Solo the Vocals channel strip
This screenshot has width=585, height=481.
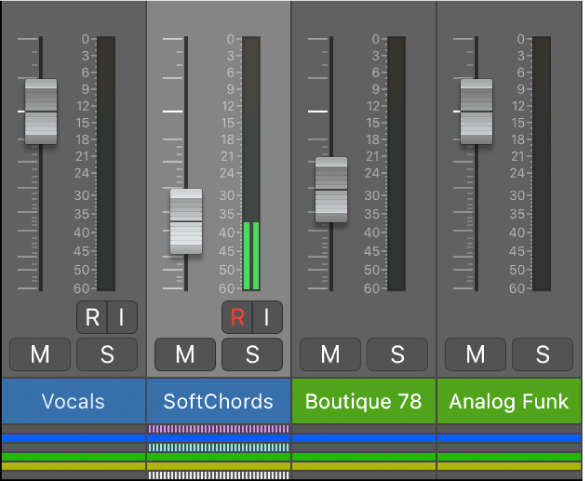point(107,354)
